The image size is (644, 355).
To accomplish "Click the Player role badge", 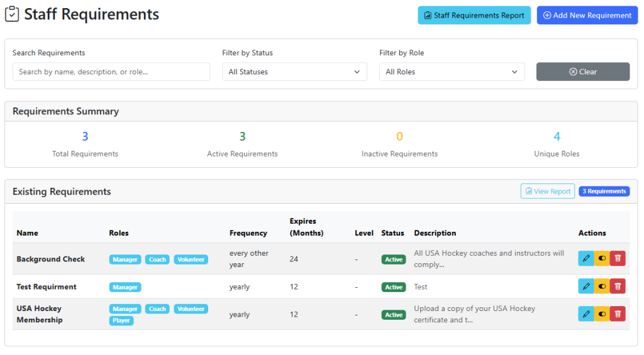I will (x=121, y=320).
